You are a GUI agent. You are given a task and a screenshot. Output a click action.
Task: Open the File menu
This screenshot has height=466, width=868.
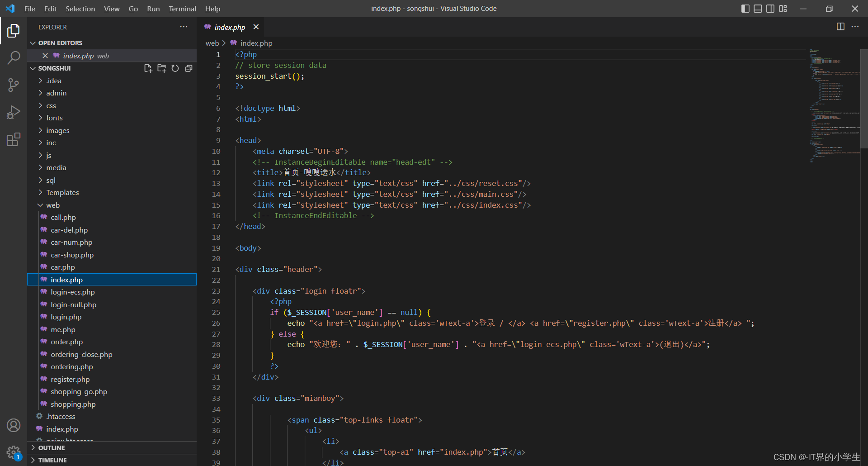(29, 9)
